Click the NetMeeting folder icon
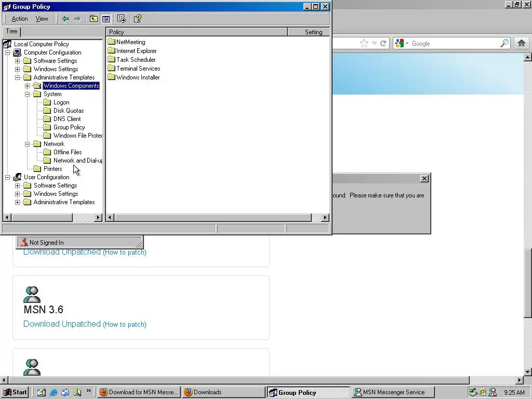This screenshot has width=532, height=399. [x=112, y=42]
